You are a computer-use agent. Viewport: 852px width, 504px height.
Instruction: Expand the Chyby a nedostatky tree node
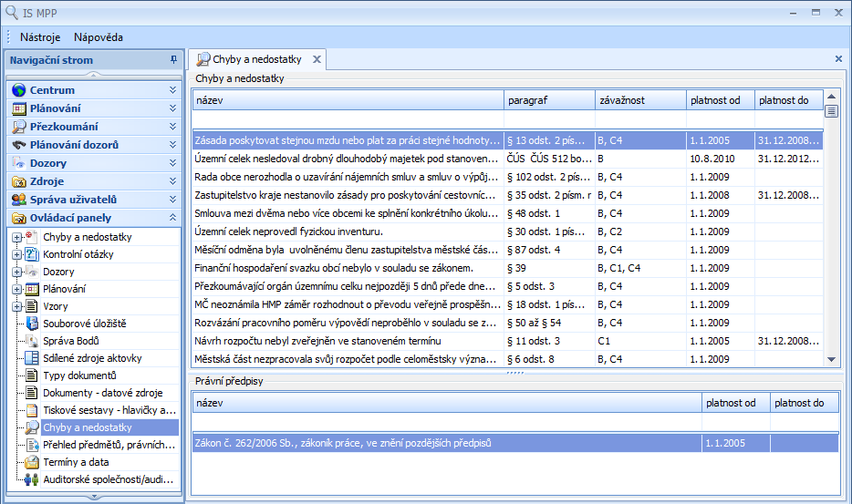[16, 237]
